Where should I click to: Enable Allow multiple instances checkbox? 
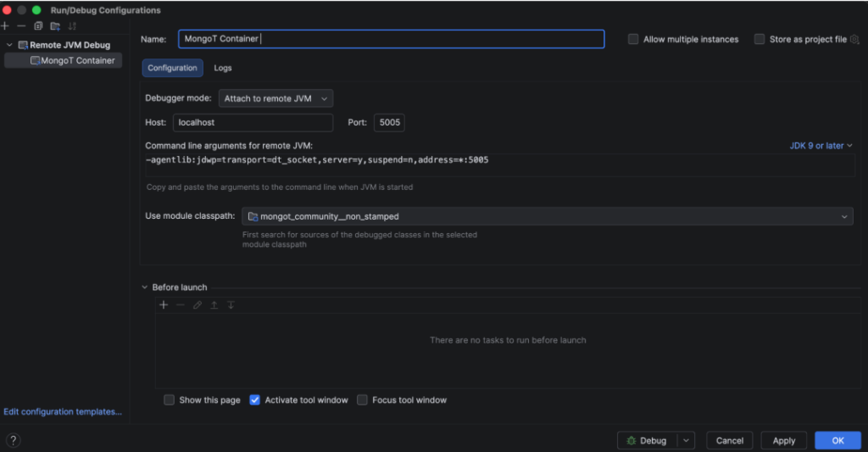pyautogui.click(x=632, y=39)
